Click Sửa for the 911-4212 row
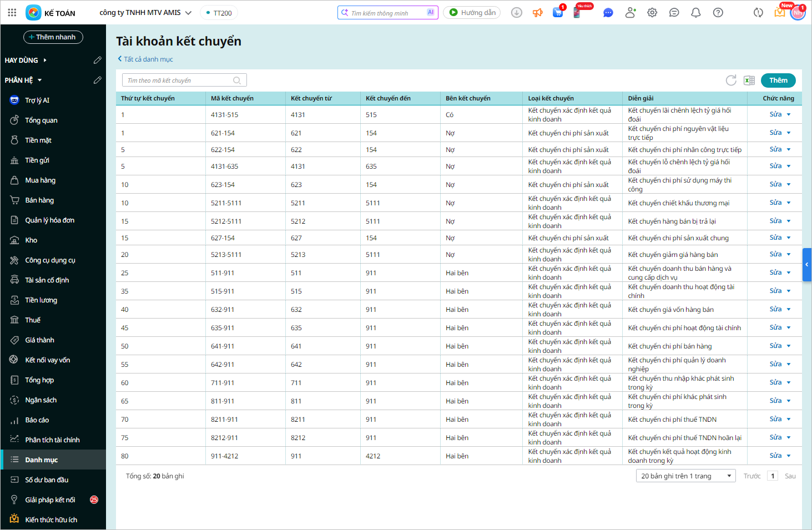The width and height of the screenshot is (812, 530). (x=775, y=456)
